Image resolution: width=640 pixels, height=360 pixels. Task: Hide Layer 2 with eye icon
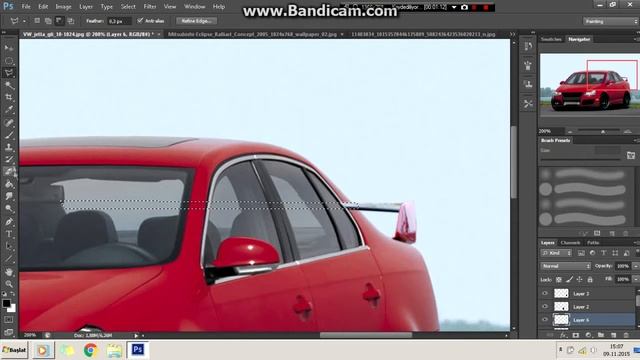[x=545, y=307]
